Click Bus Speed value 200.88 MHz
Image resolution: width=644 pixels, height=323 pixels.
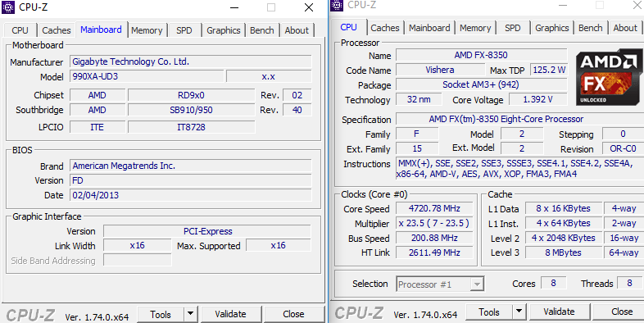[x=434, y=238]
